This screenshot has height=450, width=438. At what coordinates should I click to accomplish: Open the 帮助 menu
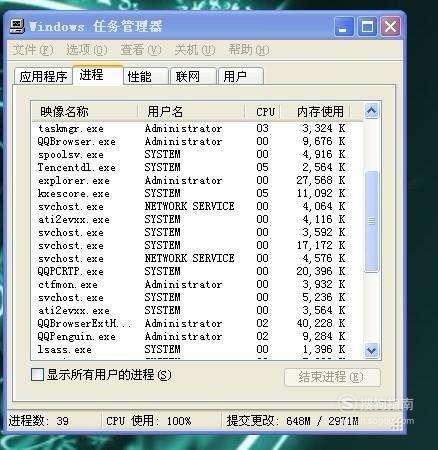pyautogui.click(x=249, y=50)
